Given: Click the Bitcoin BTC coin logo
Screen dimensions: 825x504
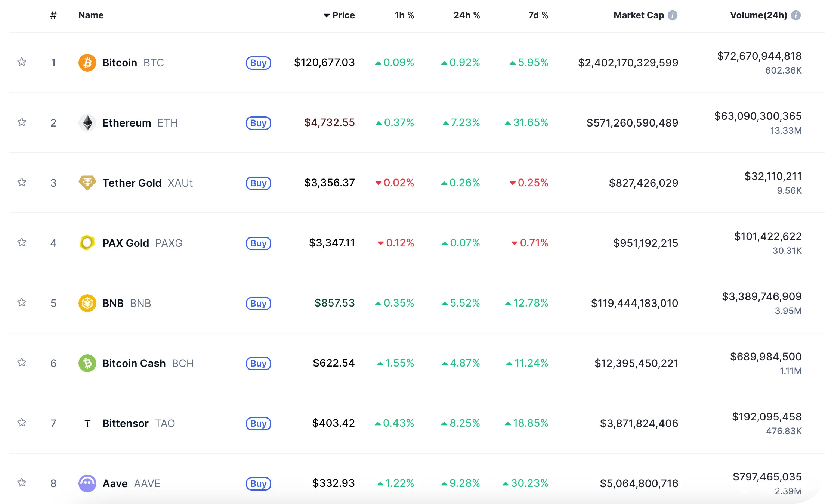Looking at the screenshot, I should coord(87,62).
